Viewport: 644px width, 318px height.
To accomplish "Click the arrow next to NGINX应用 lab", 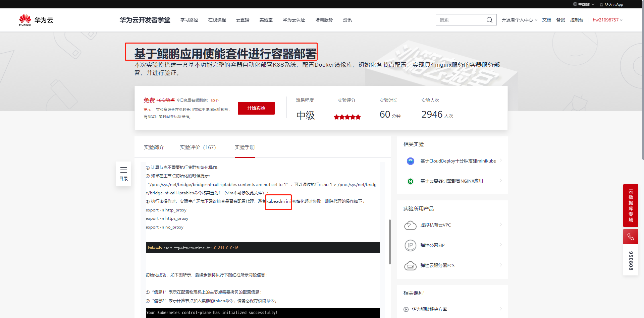I will (501, 181).
